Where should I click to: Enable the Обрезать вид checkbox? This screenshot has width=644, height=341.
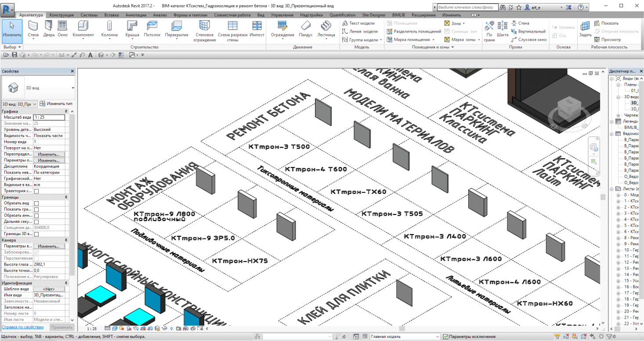click(36, 203)
